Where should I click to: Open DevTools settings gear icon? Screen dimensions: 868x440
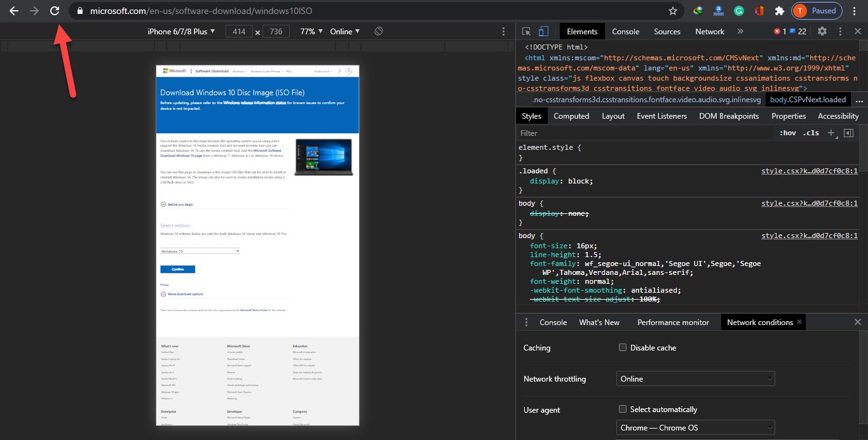point(822,31)
